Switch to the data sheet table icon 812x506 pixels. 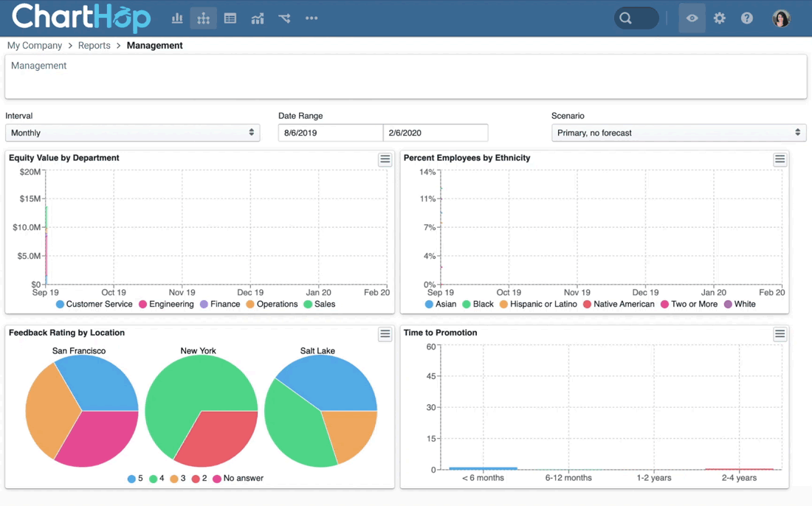point(230,18)
